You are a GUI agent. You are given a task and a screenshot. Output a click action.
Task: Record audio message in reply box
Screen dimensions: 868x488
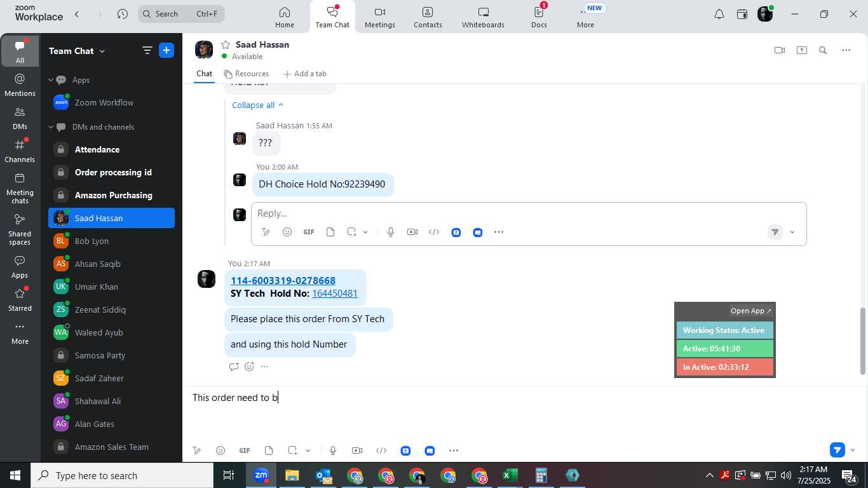pos(391,232)
